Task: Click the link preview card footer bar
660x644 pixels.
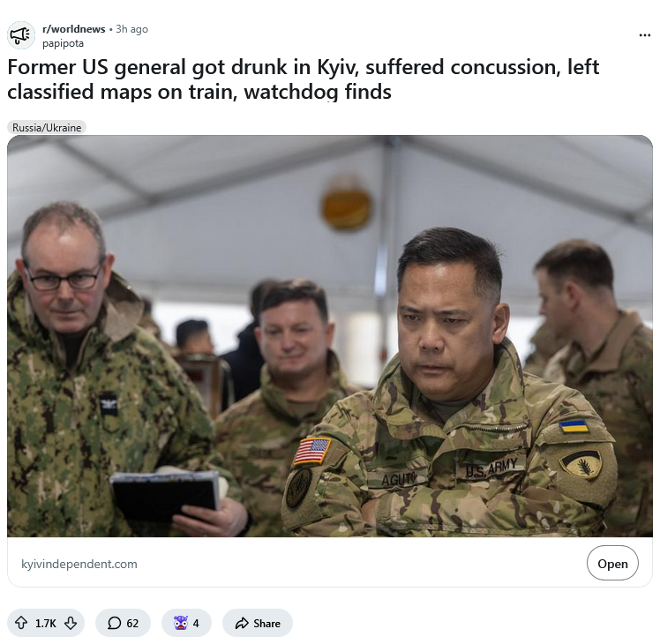Action: [x=330, y=562]
